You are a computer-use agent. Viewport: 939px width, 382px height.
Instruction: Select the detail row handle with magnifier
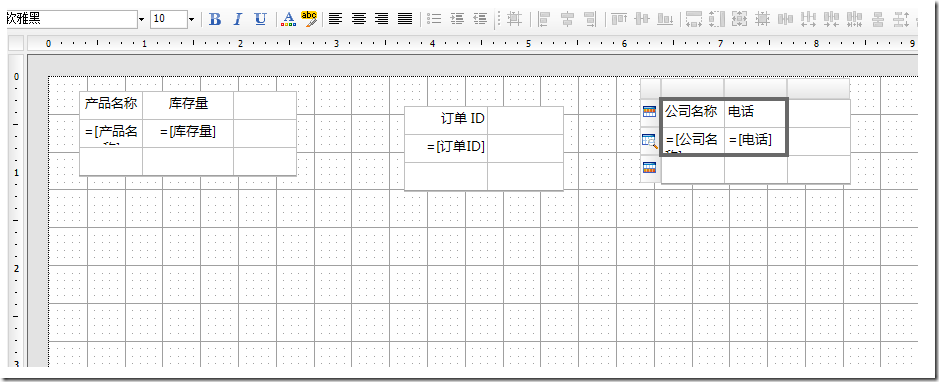tap(650, 141)
